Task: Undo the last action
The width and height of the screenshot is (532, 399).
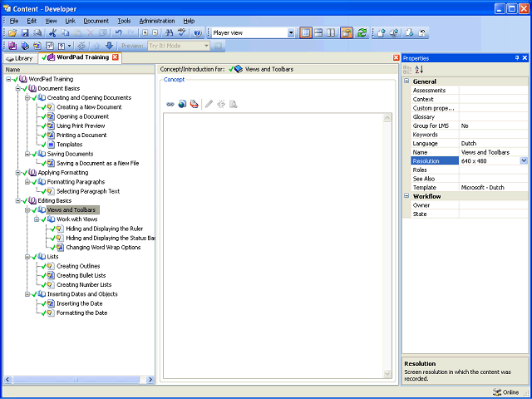Action: pos(118,33)
